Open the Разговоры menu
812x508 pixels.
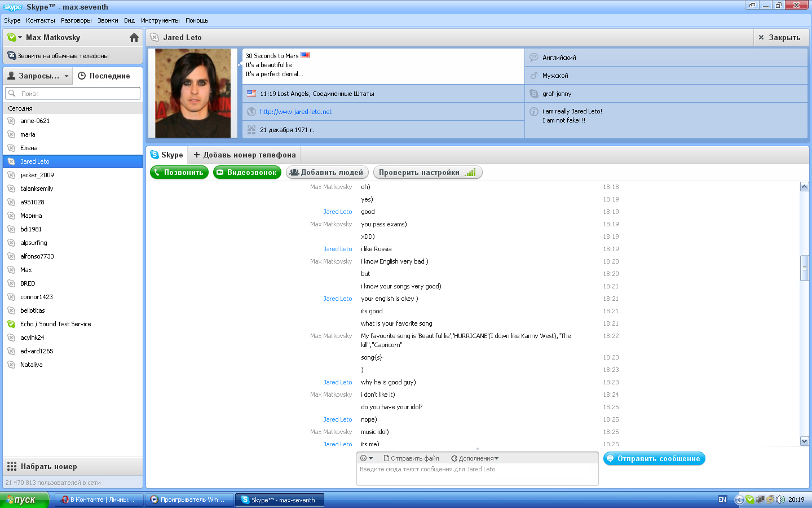76,20
